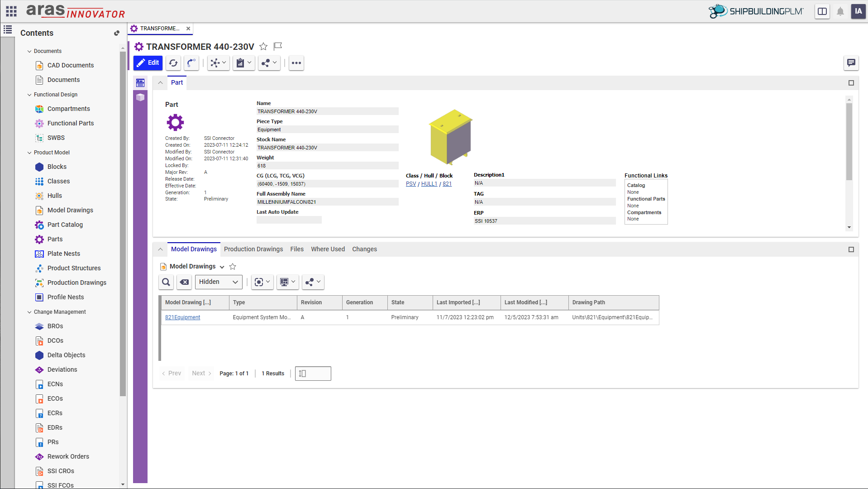The width and height of the screenshot is (868, 489).
Task: Open the Hidden search mode dropdown
Action: 219,282
